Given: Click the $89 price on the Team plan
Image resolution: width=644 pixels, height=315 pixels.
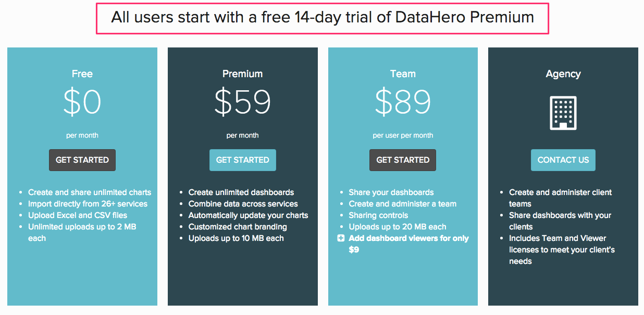Looking at the screenshot, I should coord(403,102).
